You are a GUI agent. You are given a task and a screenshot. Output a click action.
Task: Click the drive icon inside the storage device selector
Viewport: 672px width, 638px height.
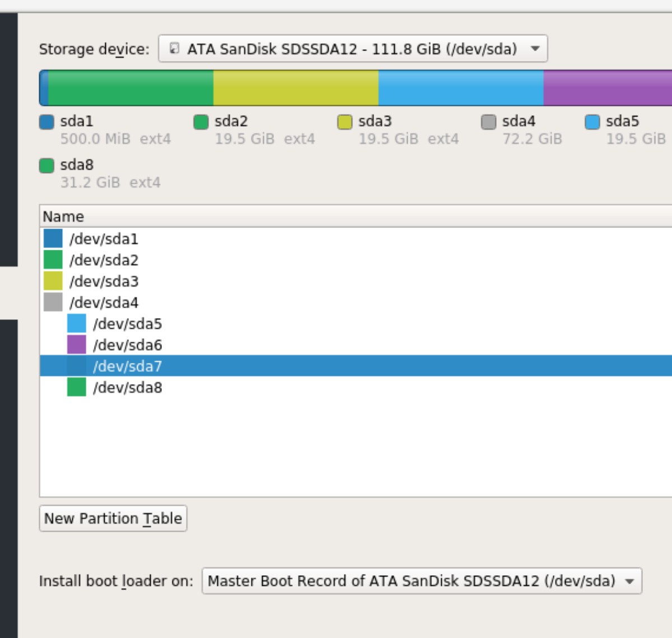(x=176, y=49)
